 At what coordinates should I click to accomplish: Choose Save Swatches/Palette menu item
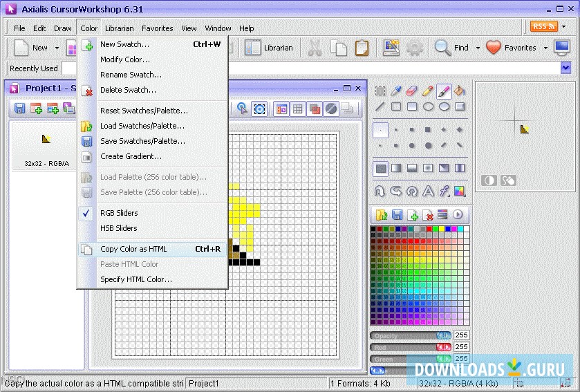[151, 141]
